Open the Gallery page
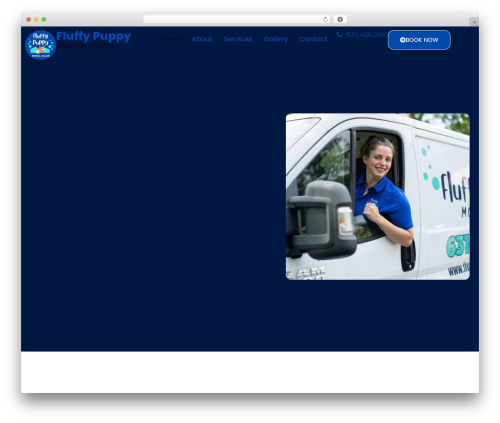The width and height of the screenshot is (500, 423). click(276, 39)
